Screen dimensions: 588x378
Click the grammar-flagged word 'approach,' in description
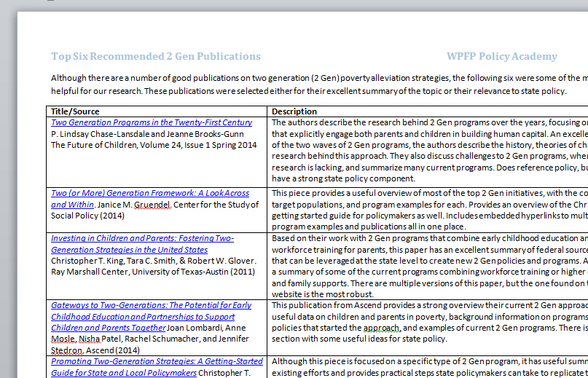tap(383, 328)
